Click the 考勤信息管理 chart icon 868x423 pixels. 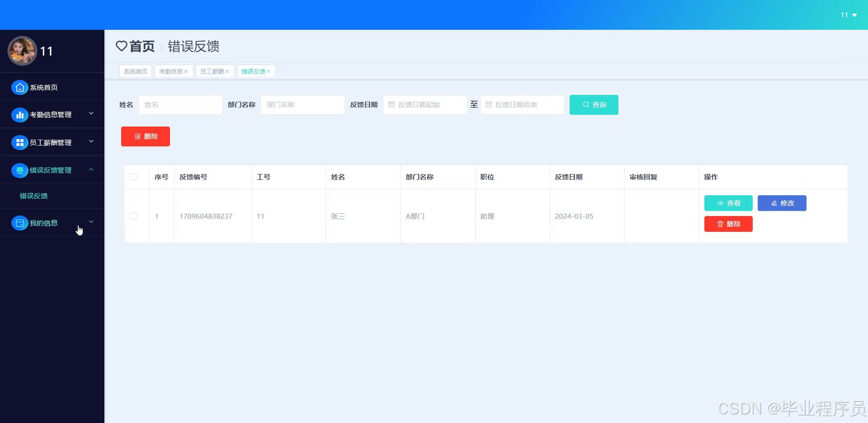(x=19, y=115)
